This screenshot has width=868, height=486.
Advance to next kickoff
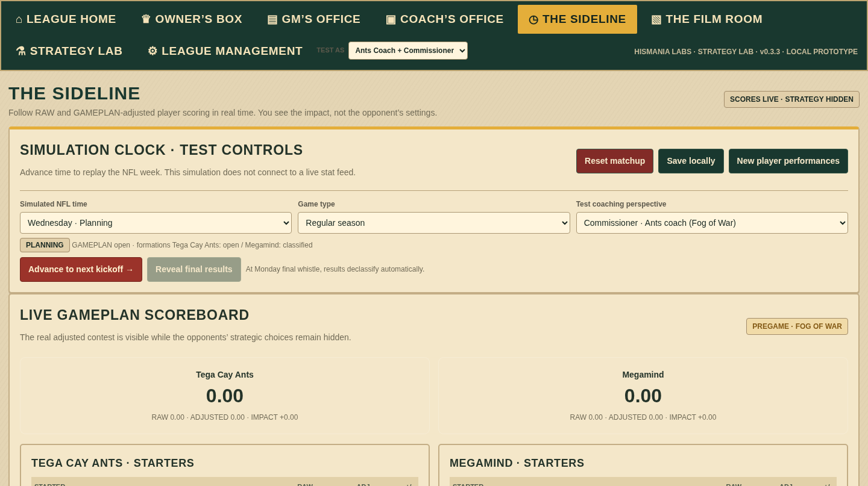click(81, 269)
